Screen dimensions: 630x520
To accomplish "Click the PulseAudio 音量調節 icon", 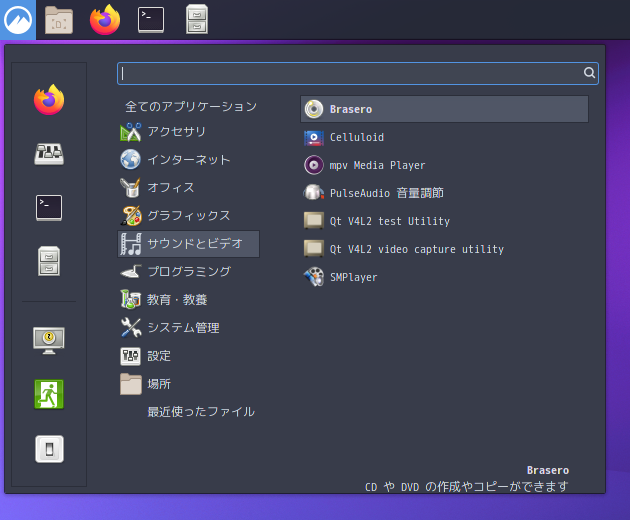I will 313,193.
